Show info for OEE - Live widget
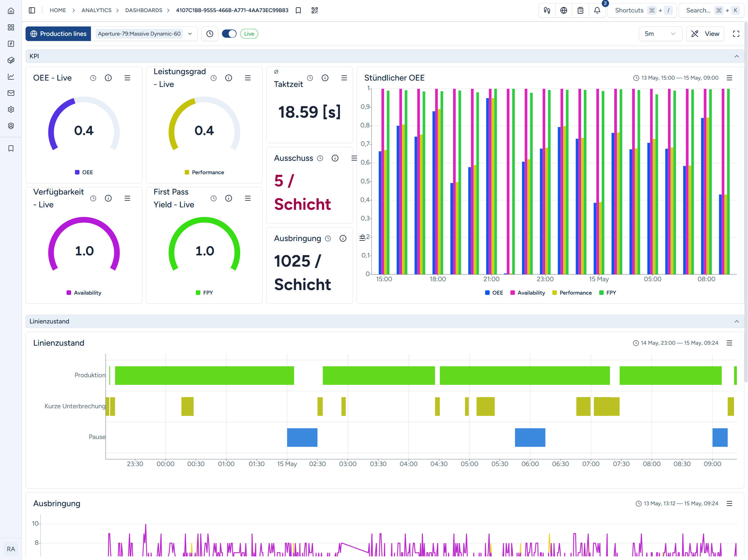The width and height of the screenshot is (748, 560). (x=108, y=78)
